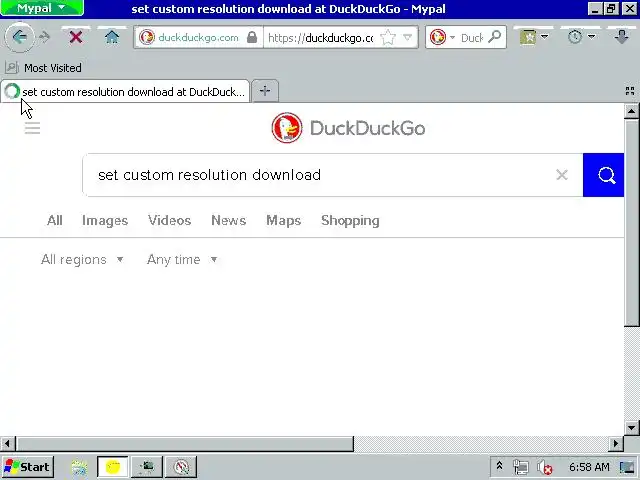Switch to the Videos tab

169,220
